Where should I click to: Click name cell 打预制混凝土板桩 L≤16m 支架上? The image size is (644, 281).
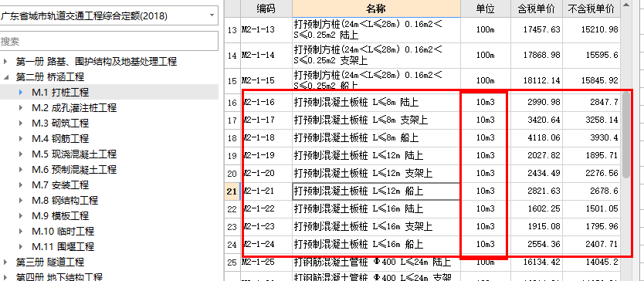coord(376,226)
